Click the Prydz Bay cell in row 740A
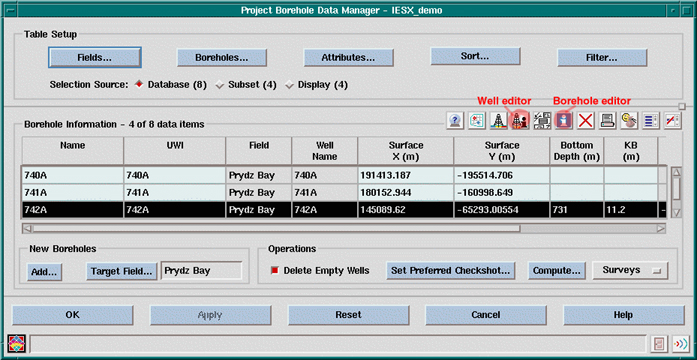This screenshot has width=697, height=360. [x=259, y=176]
